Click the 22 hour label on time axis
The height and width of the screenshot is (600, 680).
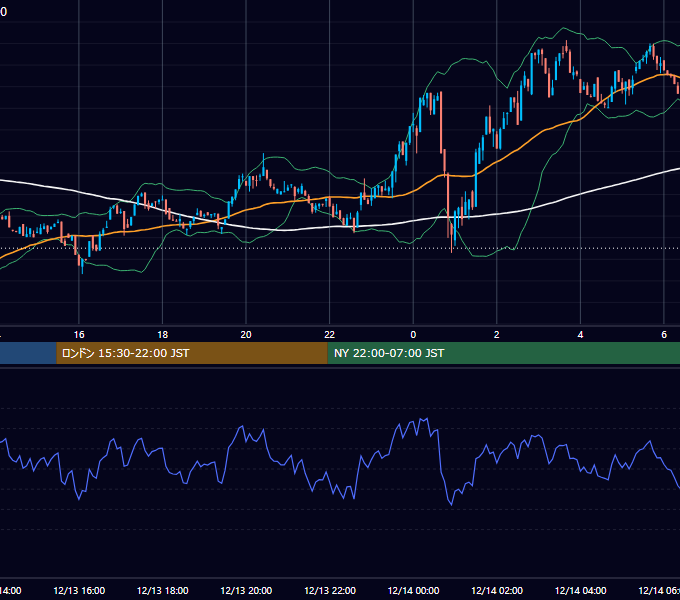click(330, 335)
